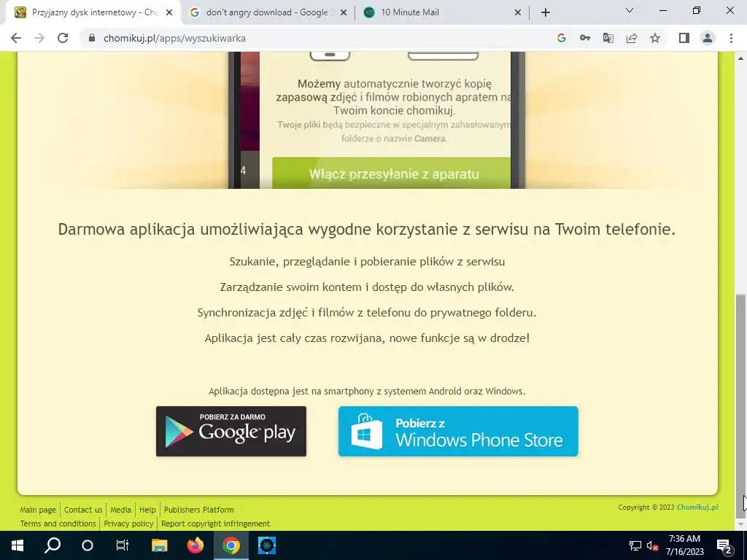
Task: Launch Firefox from the taskbar
Action: click(196, 545)
